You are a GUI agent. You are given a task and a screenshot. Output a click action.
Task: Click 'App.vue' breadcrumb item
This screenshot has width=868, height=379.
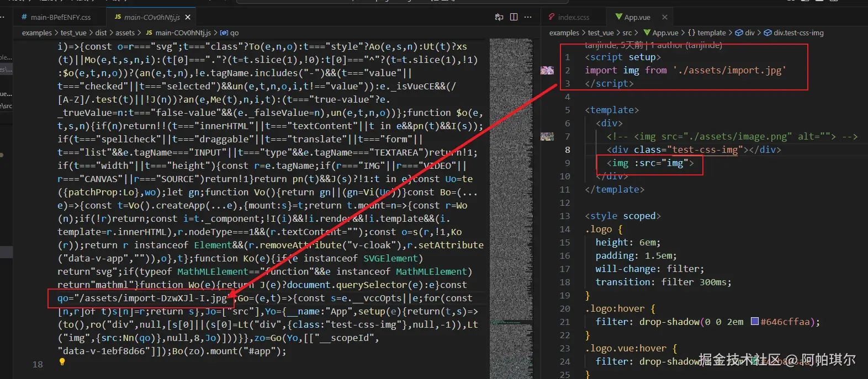(661, 33)
